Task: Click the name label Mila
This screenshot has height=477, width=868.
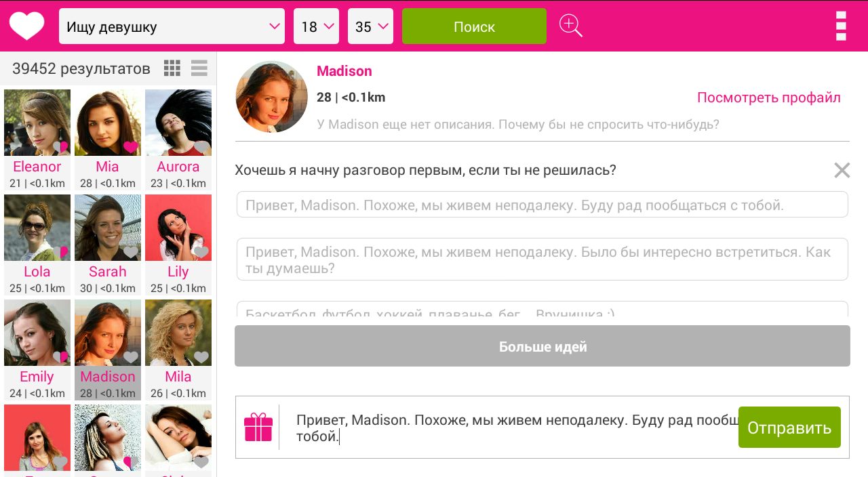Action: [x=178, y=377]
